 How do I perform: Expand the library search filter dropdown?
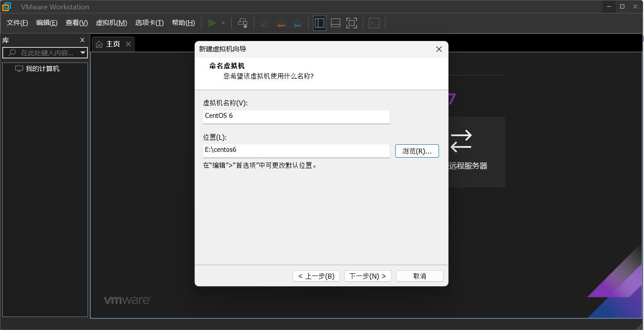coord(83,53)
